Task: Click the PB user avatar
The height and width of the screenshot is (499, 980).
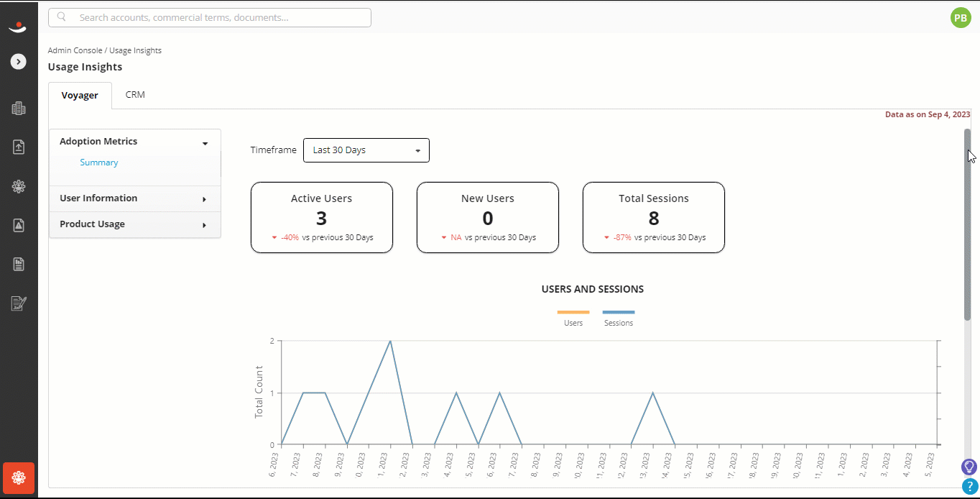Action: [x=961, y=18]
